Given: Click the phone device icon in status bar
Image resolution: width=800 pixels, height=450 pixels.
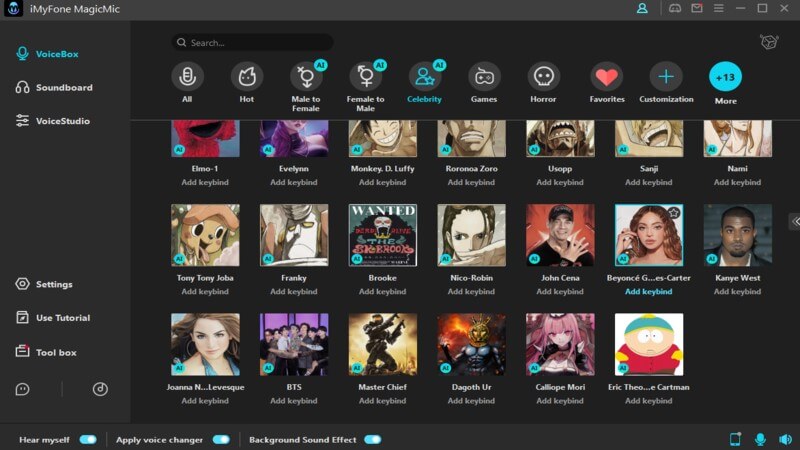Looking at the screenshot, I should (x=735, y=439).
